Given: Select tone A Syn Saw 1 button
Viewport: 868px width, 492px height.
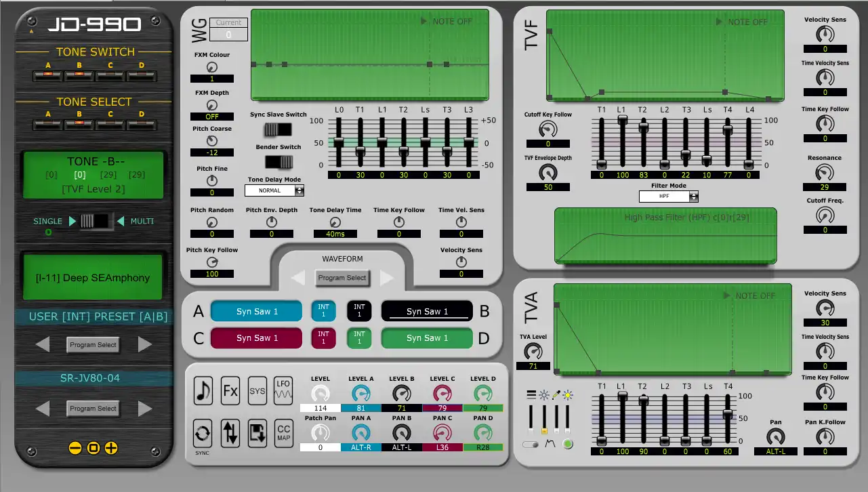Looking at the screenshot, I should tap(257, 312).
